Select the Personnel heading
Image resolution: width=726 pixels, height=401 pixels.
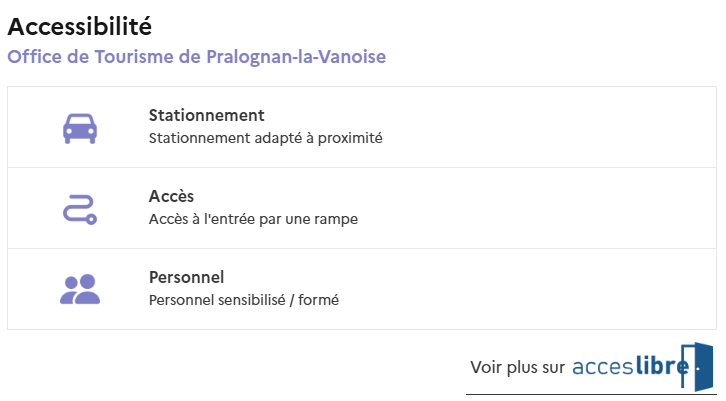(x=186, y=277)
